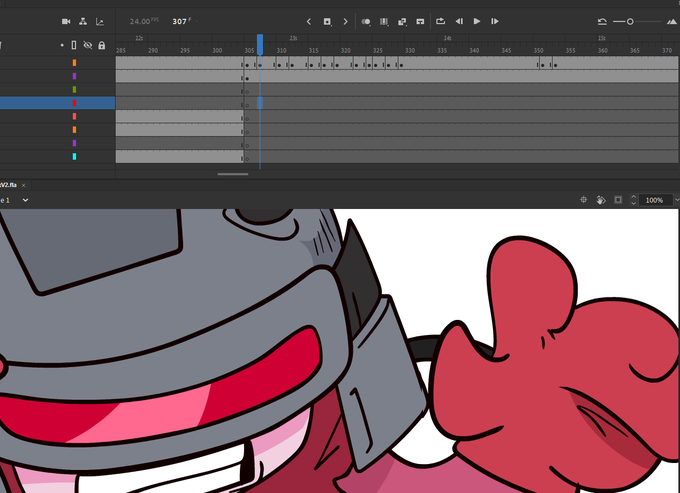680x493 pixels.
Task: Toggle highlight layers dot in layer header
Action: pyautogui.click(x=62, y=45)
